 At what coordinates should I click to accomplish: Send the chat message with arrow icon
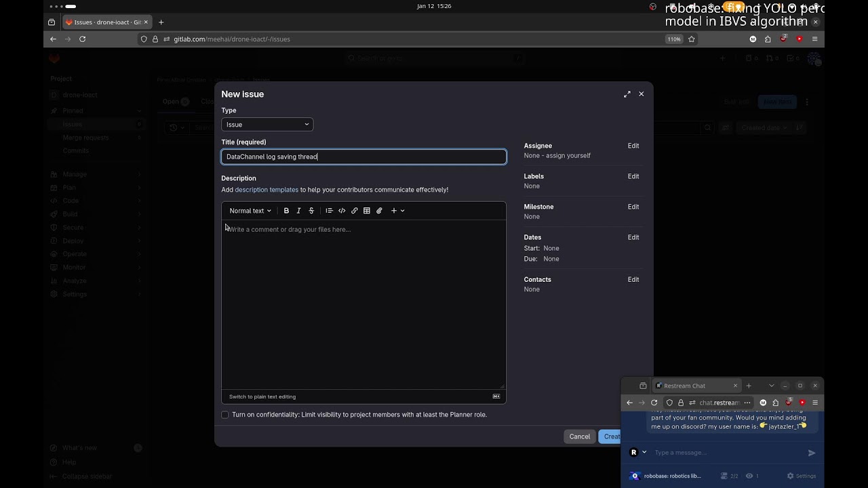click(812, 453)
